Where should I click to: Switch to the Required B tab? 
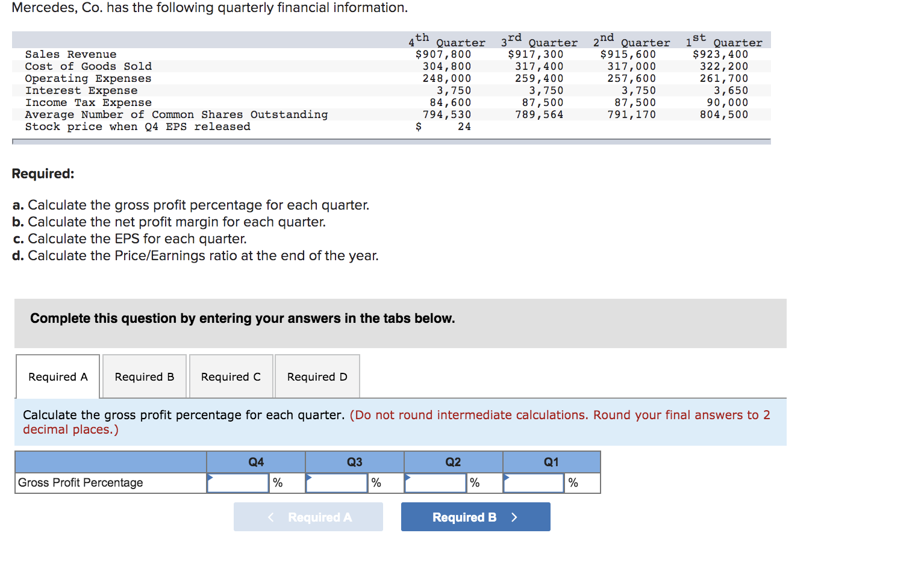pyautogui.click(x=144, y=376)
